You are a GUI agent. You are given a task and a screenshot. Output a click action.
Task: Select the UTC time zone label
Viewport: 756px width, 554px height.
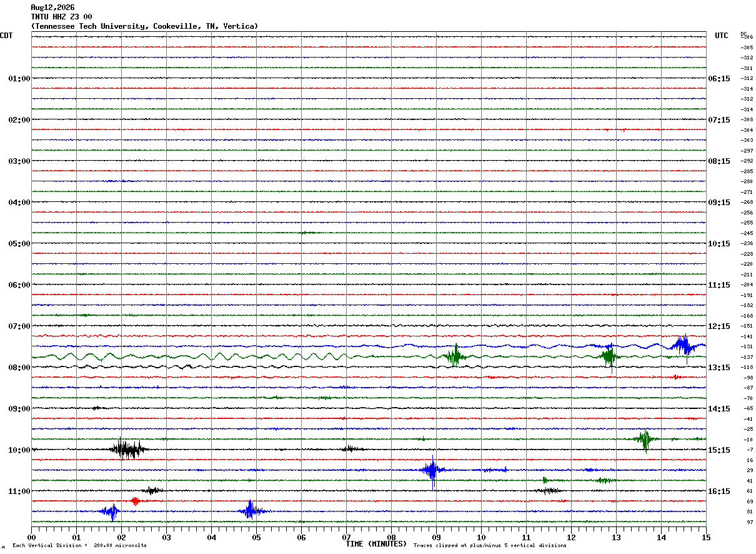point(722,36)
